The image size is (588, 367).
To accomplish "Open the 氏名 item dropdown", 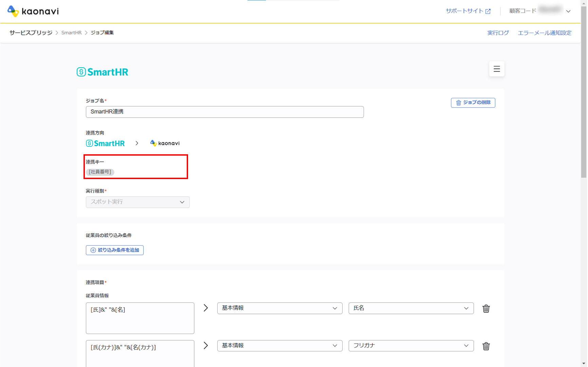I will 411,308.
